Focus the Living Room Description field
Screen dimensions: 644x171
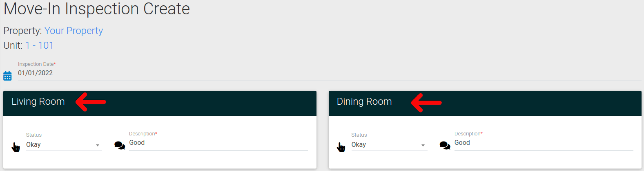point(218,143)
